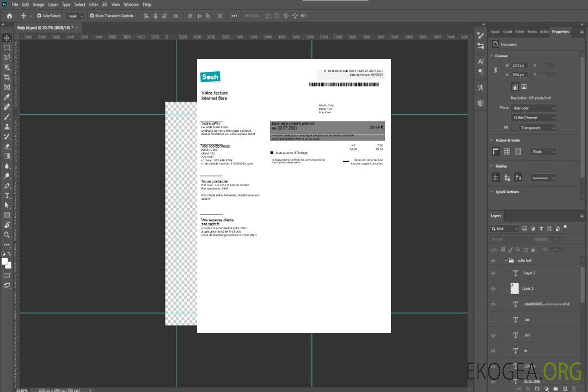The image size is (588, 392).
Task: Select the Gradient tool
Action: pyautogui.click(x=7, y=156)
